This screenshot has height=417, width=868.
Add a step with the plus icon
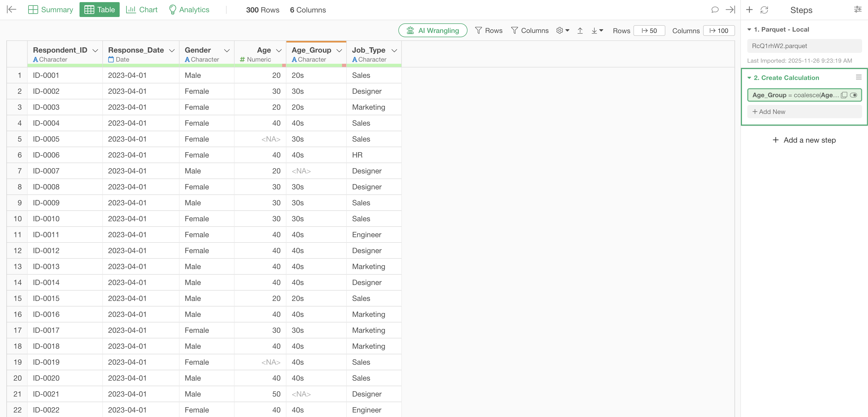[749, 10]
